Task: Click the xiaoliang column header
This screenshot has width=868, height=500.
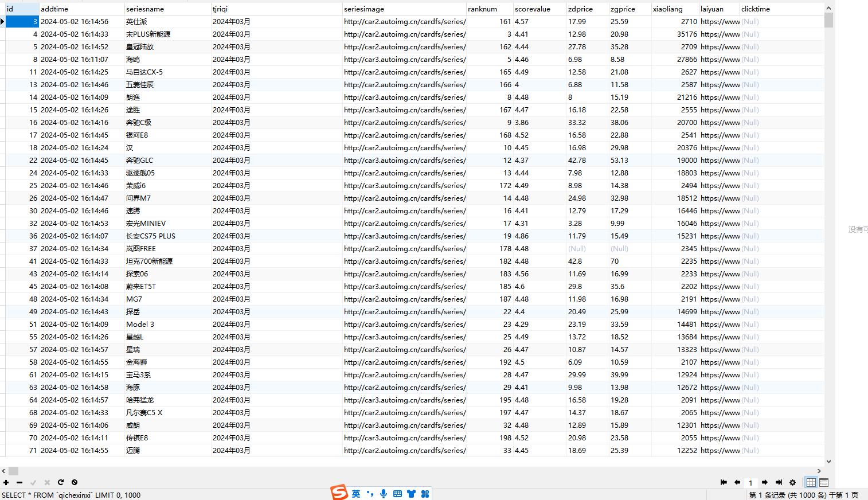Action: tap(675, 9)
